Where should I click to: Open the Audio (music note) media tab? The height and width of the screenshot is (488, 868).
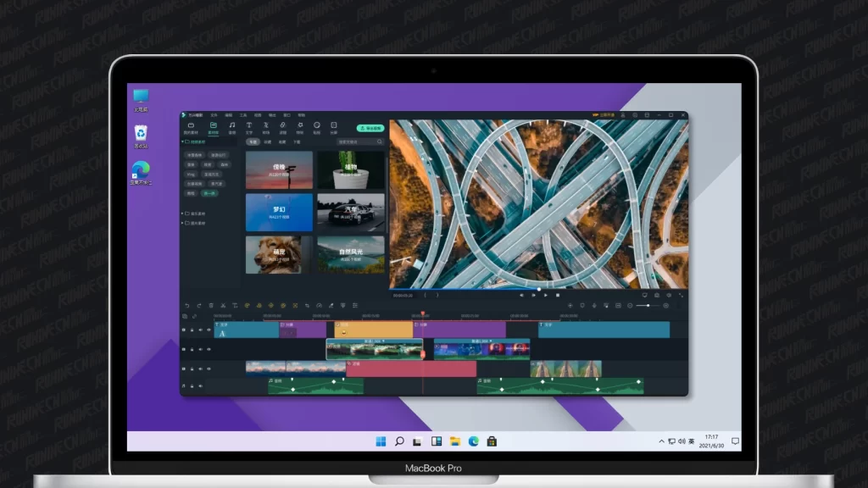click(231, 127)
